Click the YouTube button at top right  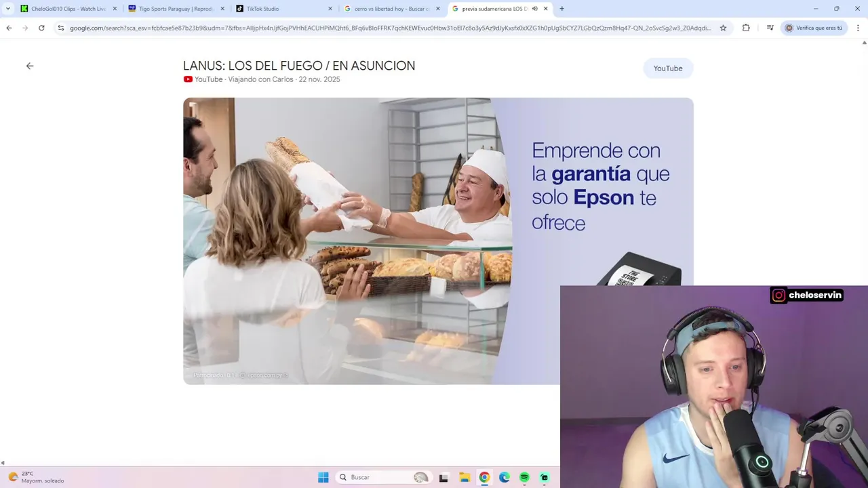tap(668, 68)
